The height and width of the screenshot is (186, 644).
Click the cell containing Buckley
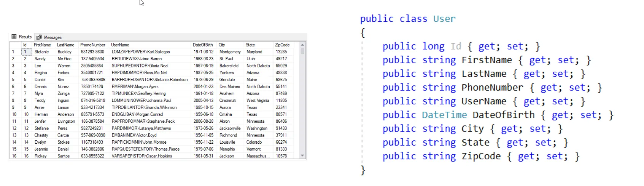click(67, 52)
